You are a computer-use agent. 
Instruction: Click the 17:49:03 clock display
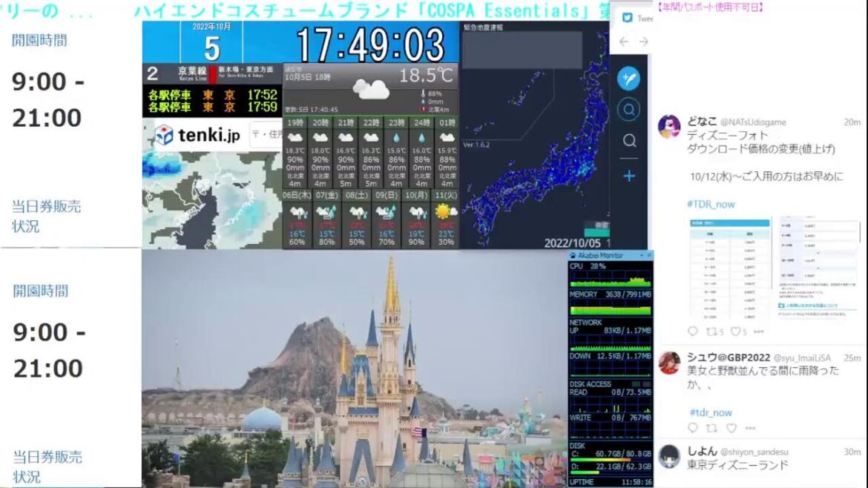[369, 44]
